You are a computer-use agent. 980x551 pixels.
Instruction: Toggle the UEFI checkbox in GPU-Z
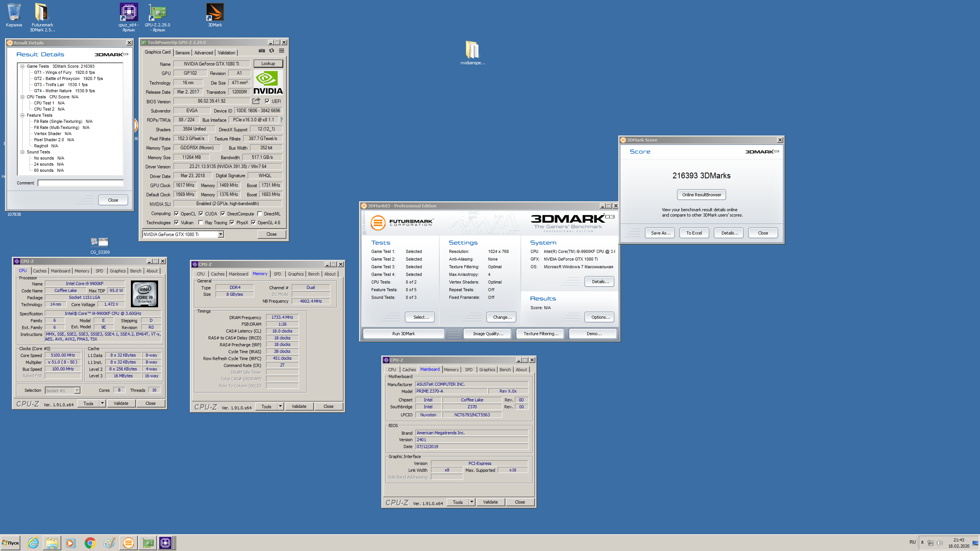[267, 101]
